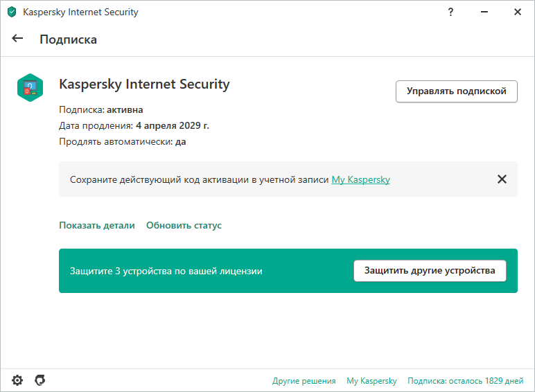Open settings with the gear icon
The height and width of the screenshot is (392, 535).
[17, 380]
